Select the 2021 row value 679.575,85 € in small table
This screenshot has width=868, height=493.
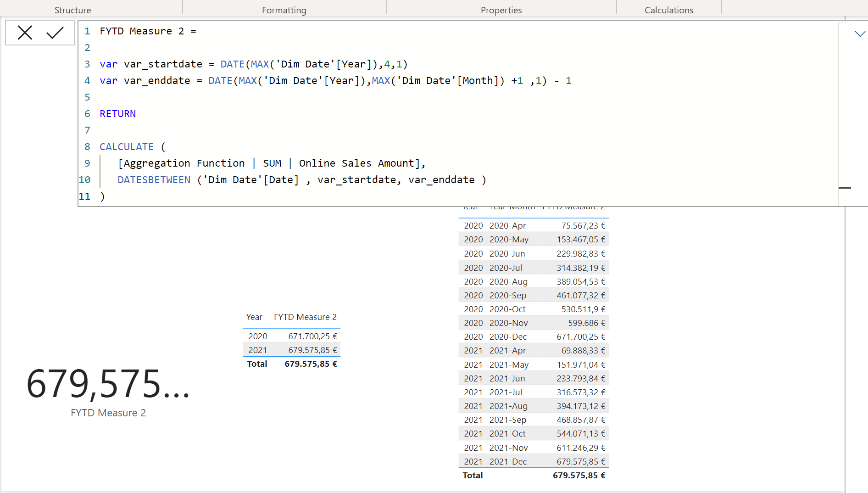coord(312,350)
